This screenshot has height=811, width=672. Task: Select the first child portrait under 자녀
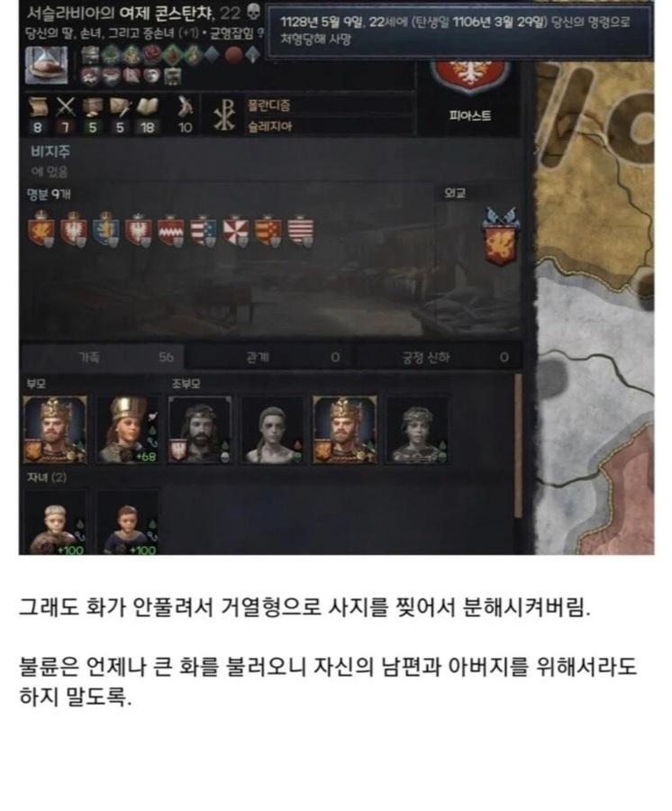[55, 522]
